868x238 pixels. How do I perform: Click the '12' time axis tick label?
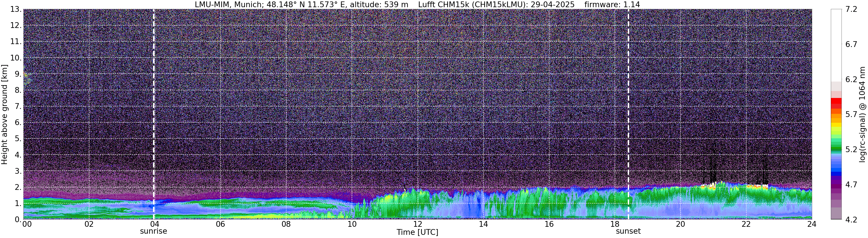[x=417, y=224]
